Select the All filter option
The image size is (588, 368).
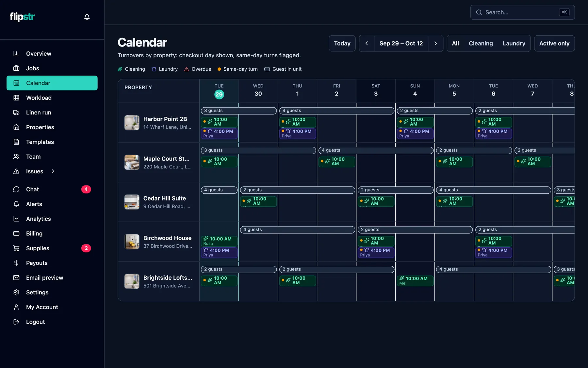455,44
